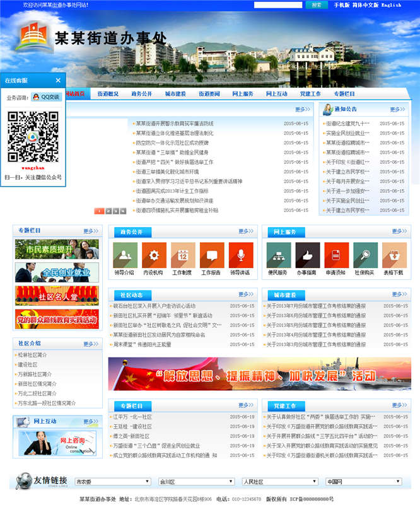Open the 便民服务 icon tile
The height and width of the screenshot is (505, 420).
pos(278,255)
